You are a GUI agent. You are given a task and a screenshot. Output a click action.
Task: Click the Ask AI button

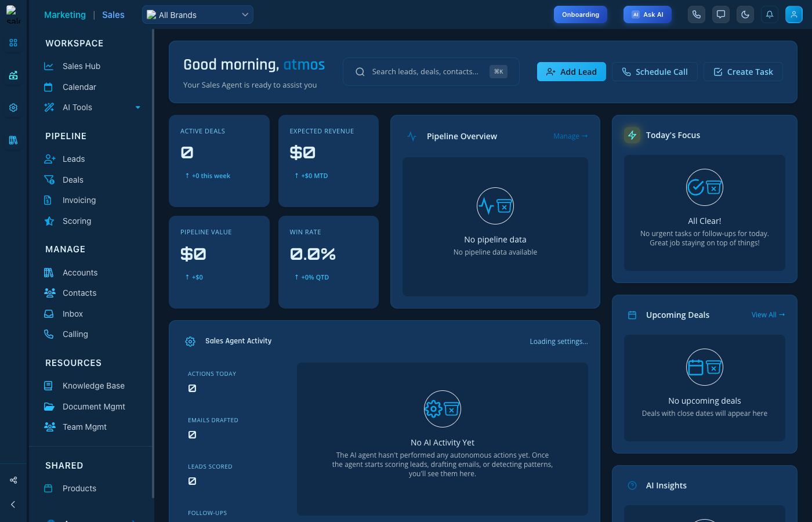pos(647,14)
